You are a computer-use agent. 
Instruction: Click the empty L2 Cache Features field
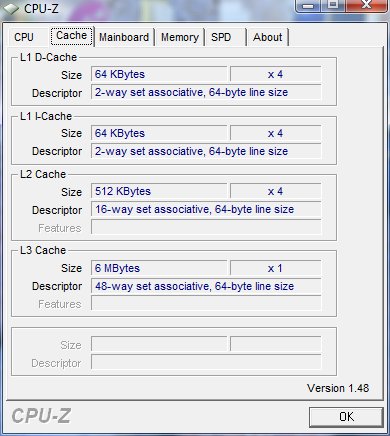pyautogui.click(x=206, y=228)
